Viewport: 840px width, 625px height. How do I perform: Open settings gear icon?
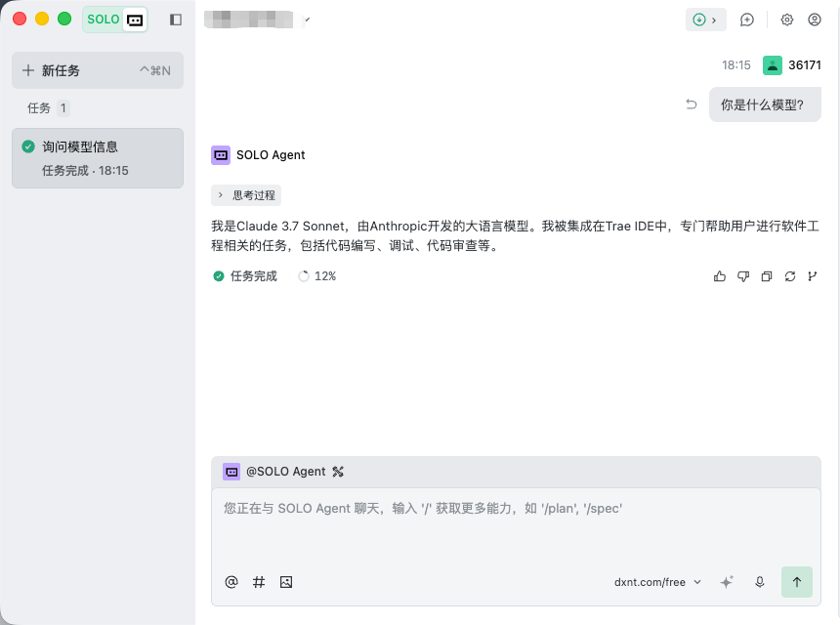(x=787, y=20)
